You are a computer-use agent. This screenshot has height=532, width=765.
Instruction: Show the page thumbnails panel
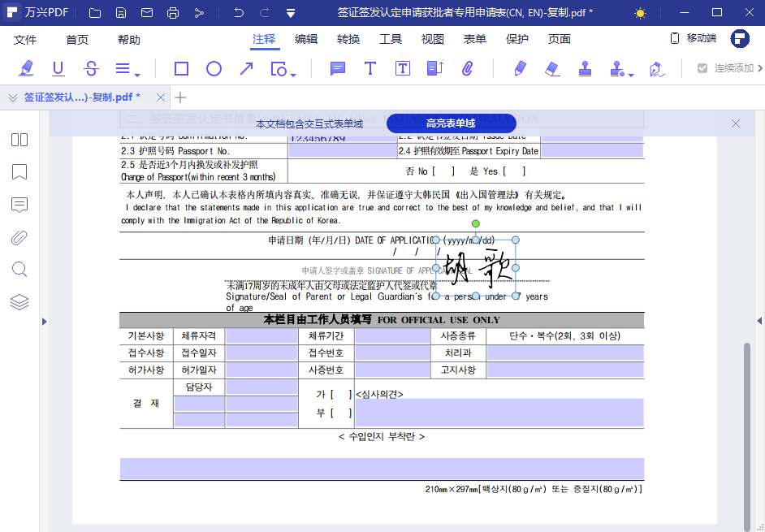(19, 140)
